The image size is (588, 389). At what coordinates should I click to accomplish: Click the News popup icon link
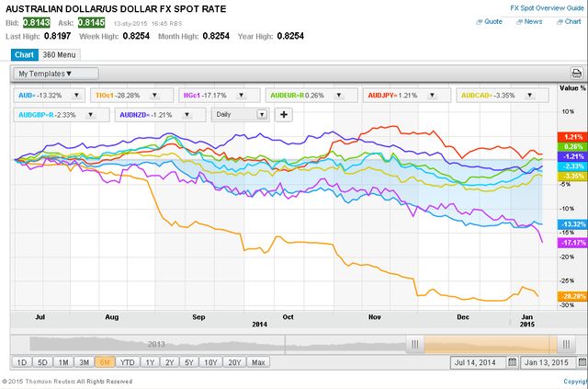click(x=529, y=22)
